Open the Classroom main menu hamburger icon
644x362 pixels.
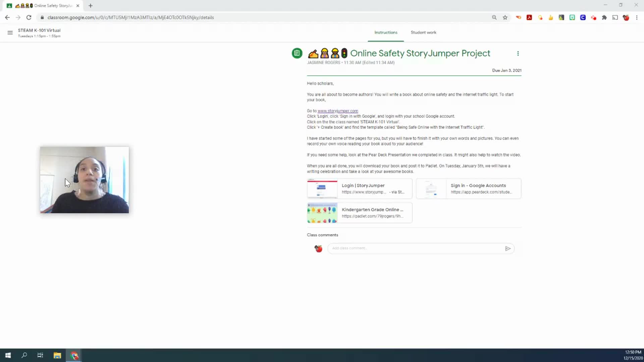pyautogui.click(x=10, y=33)
